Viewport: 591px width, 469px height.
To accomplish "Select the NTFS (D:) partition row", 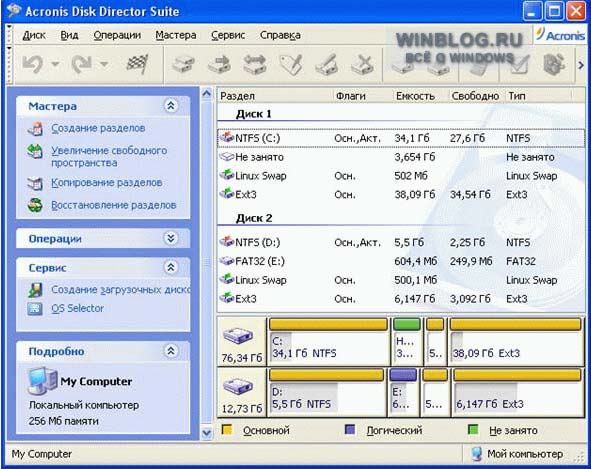I will coord(401,242).
